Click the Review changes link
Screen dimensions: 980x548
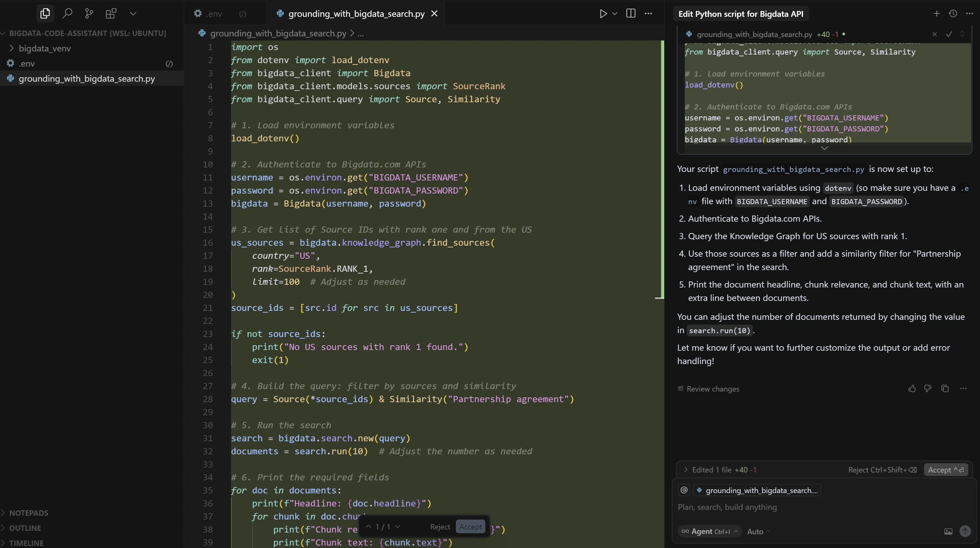pos(708,389)
